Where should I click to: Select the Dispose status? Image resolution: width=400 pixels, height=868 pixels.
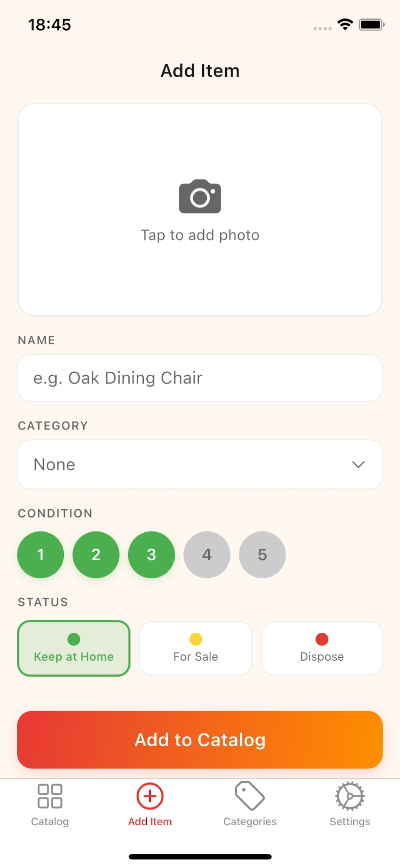[322, 648]
